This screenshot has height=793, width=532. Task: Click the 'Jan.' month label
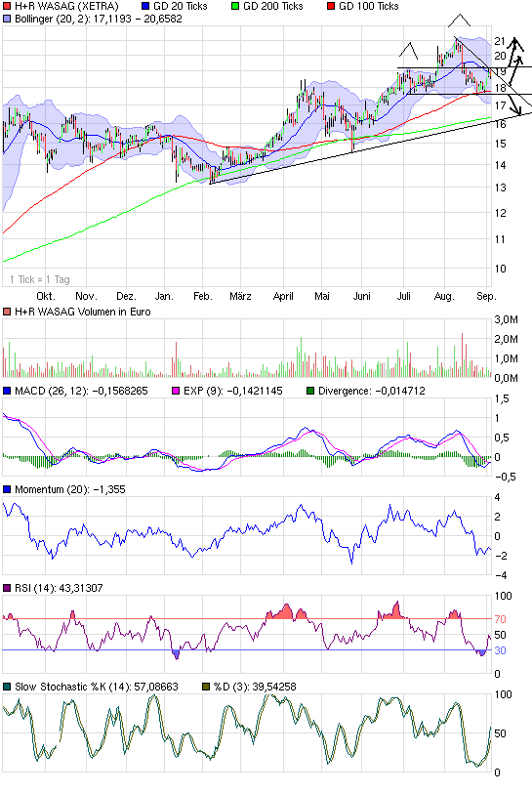(x=164, y=296)
